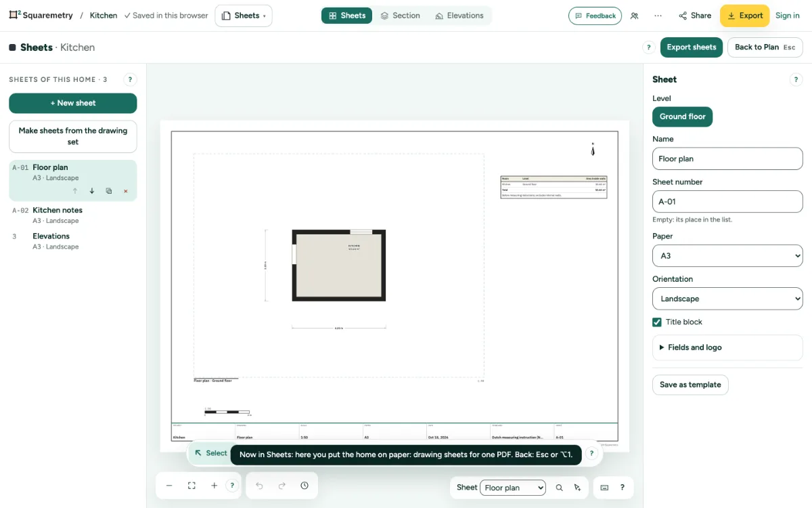The width and height of the screenshot is (812, 508).
Task: Activate the Select tool
Action: (210, 453)
